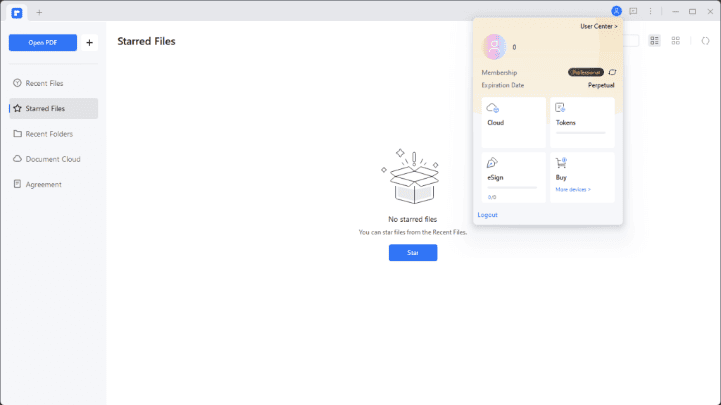Open the eSign card
721x405 pixels.
(x=514, y=177)
